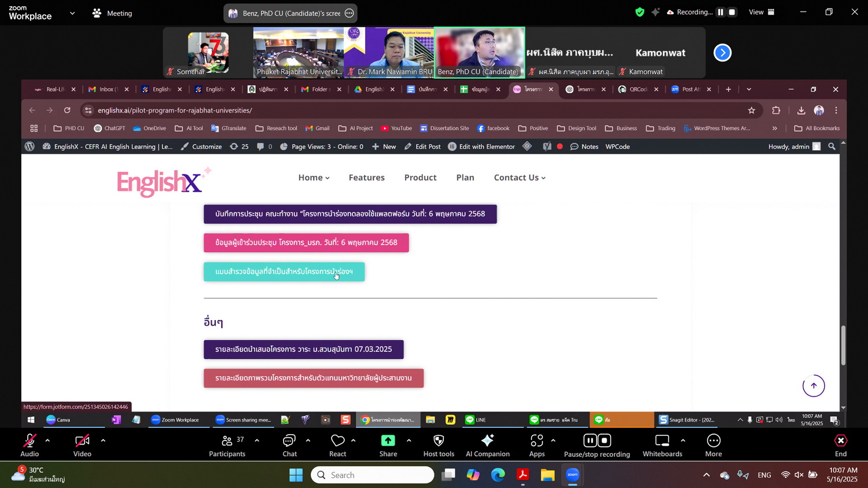Expand the Participants options arrow
868x488 pixels.
click(257, 441)
